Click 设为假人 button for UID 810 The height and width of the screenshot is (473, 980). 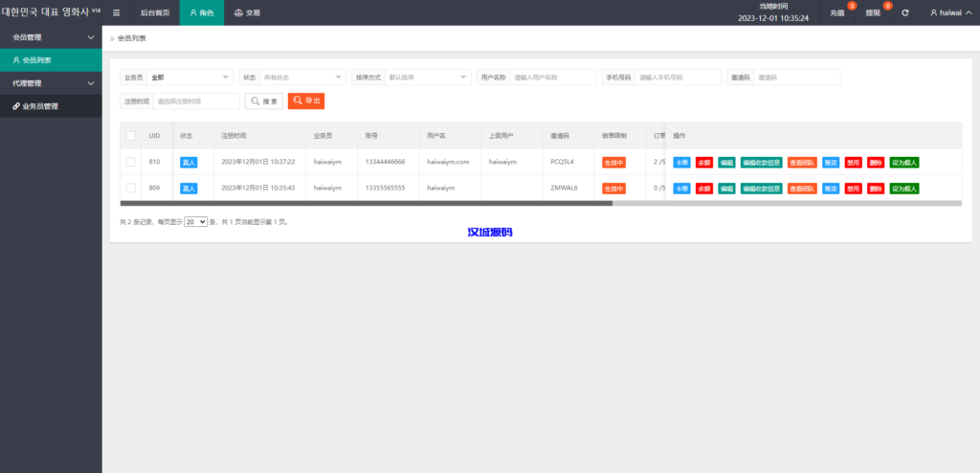click(x=903, y=162)
